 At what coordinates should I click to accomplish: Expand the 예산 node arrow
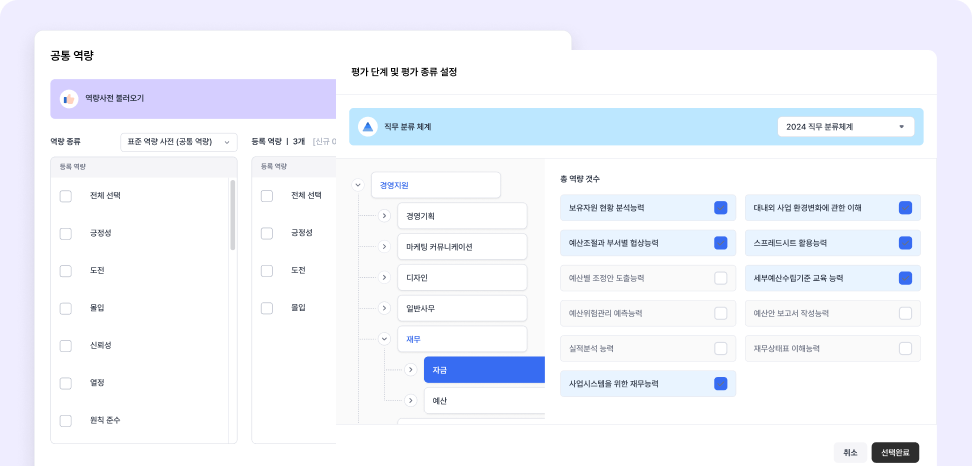pyautogui.click(x=410, y=401)
